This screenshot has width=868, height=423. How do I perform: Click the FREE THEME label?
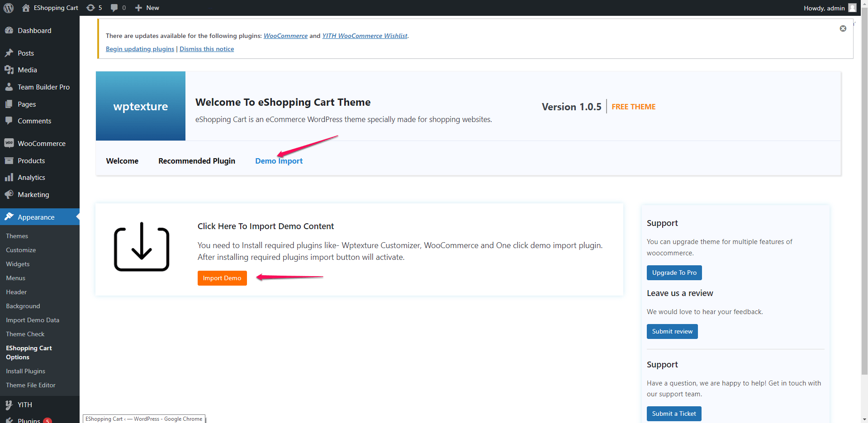[633, 107]
